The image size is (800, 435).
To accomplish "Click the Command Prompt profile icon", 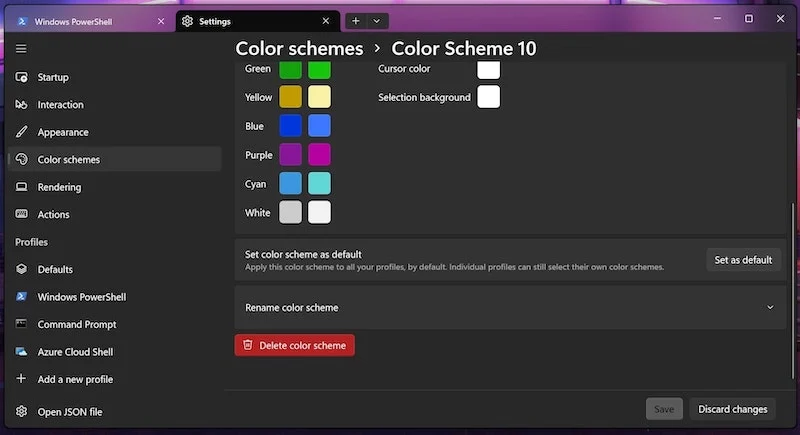I will pyautogui.click(x=21, y=324).
